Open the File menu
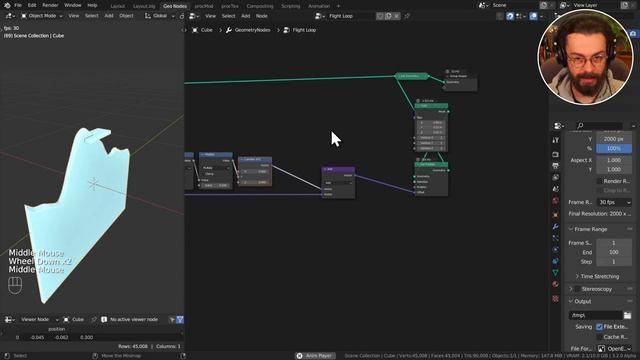The height and width of the screenshot is (360, 640). 18,5
